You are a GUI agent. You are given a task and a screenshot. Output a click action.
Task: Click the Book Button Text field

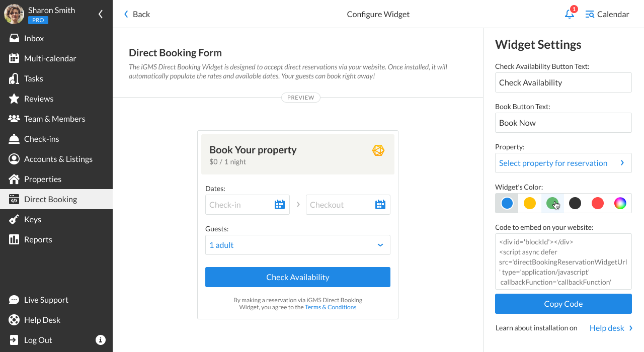(563, 123)
